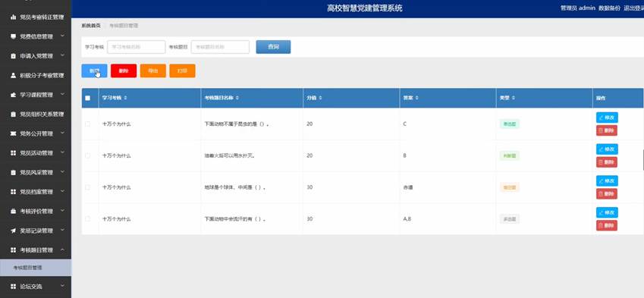Delete the 油着火后可以用水扑灭 question row

tap(607, 162)
